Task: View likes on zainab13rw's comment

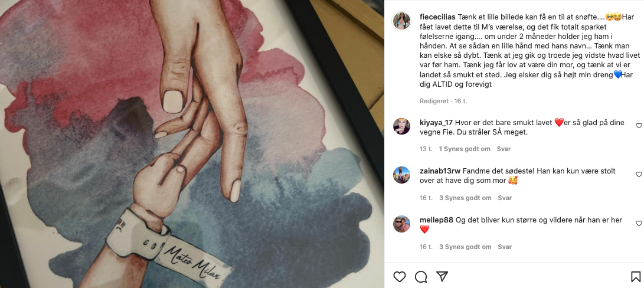Action: coord(465,198)
